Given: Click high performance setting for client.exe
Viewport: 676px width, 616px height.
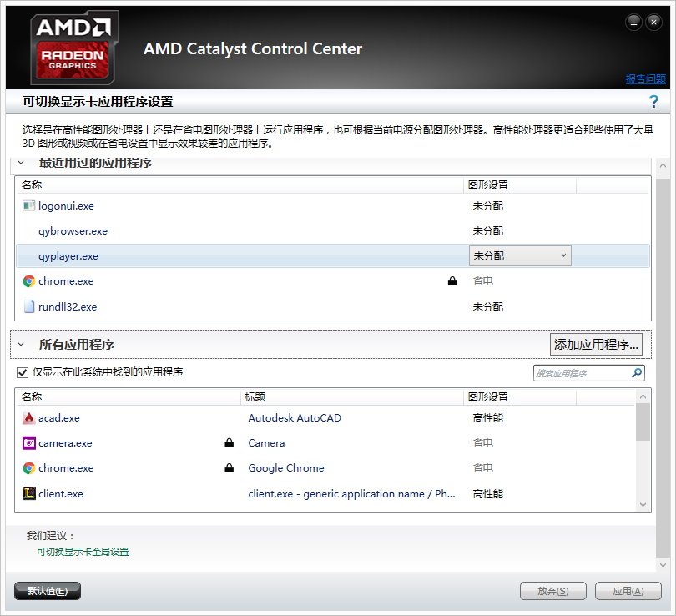Looking at the screenshot, I should tap(487, 493).
